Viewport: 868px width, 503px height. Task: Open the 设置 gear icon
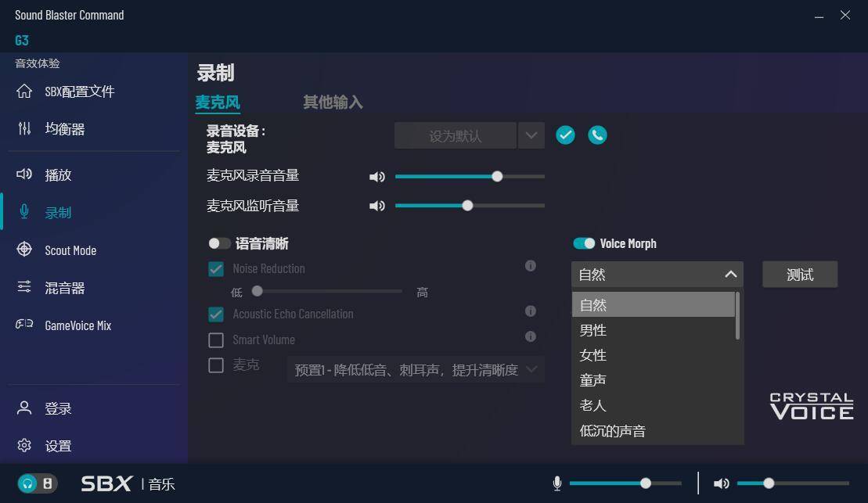[x=24, y=445]
